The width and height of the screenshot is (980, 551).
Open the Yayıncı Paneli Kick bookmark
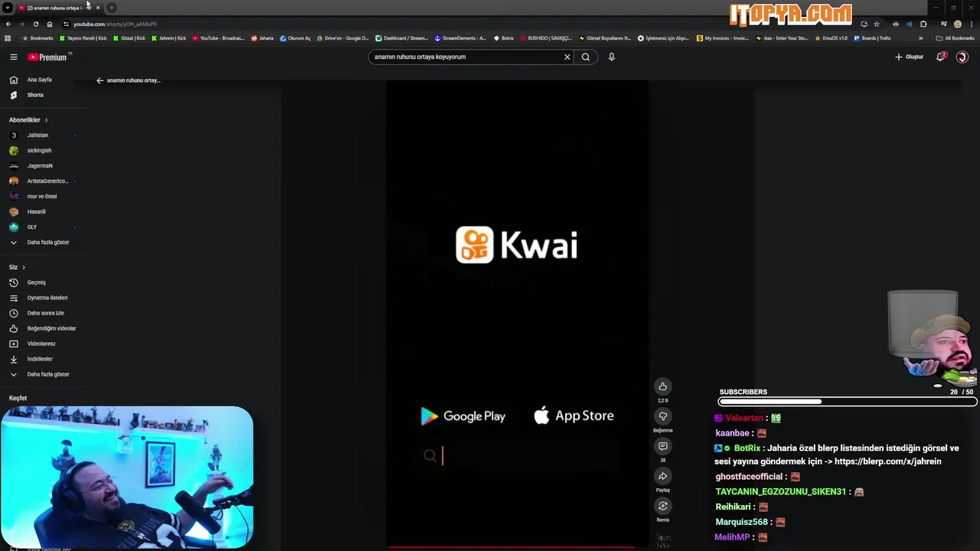(x=83, y=38)
